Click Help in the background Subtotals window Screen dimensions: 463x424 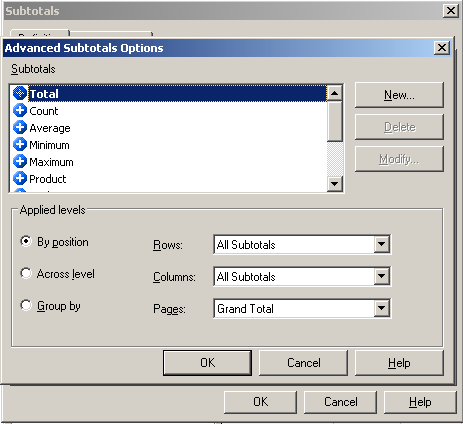pyautogui.click(x=420, y=402)
